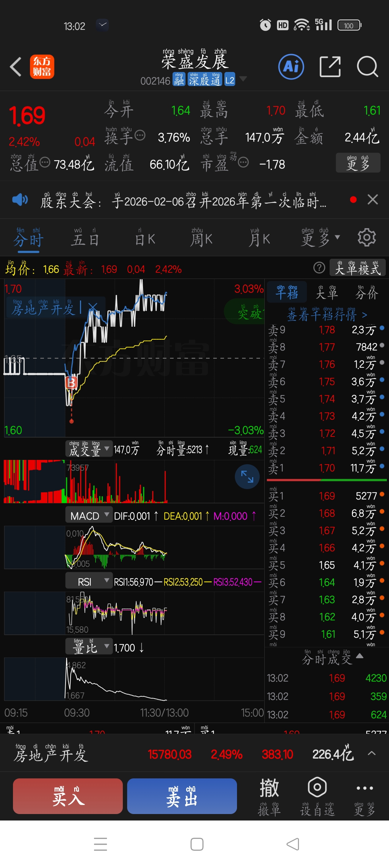389x868 pixels.
Task: Open the search magnifier icon
Action: pos(367,67)
